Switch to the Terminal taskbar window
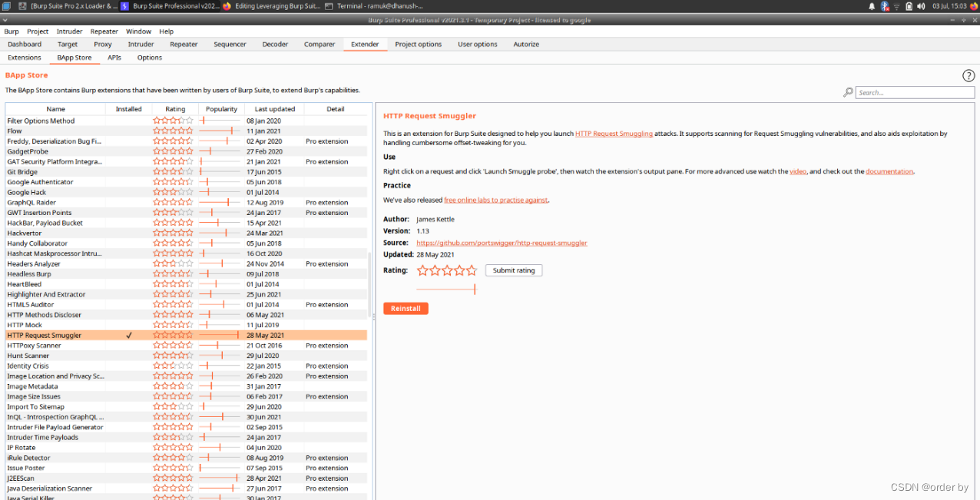This screenshot has height=500, width=980. click(x=374, y=6)
